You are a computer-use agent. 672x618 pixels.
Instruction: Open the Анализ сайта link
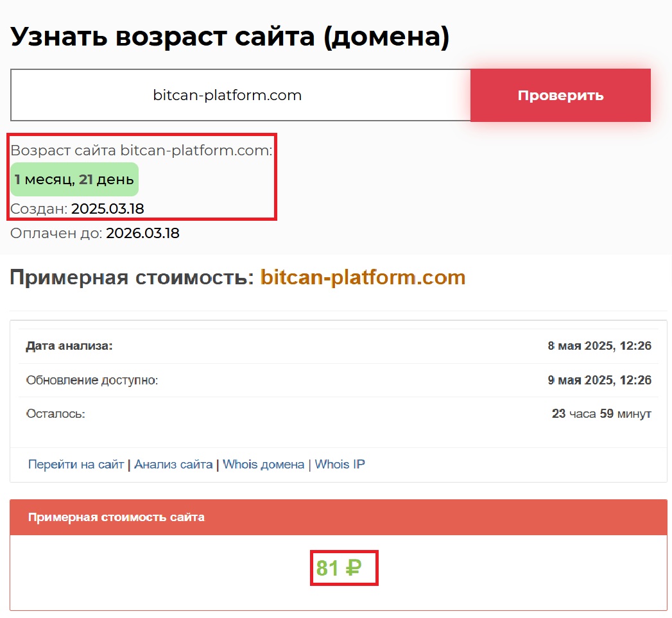(173, 464)
